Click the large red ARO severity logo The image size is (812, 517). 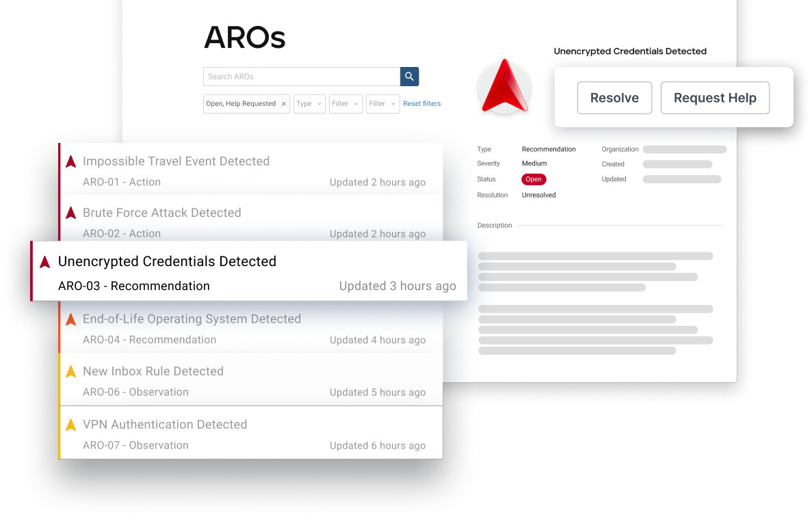tap(503, 86)
